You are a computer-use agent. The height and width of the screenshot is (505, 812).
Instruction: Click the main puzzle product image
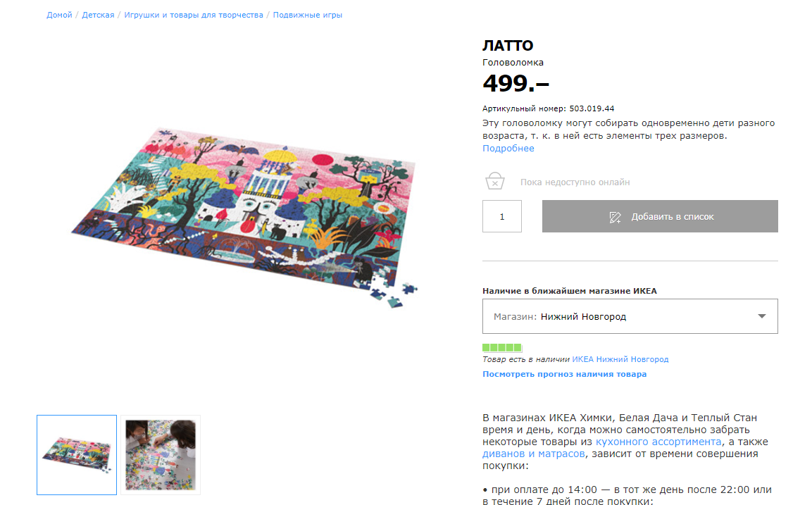(x=244, y=218)
